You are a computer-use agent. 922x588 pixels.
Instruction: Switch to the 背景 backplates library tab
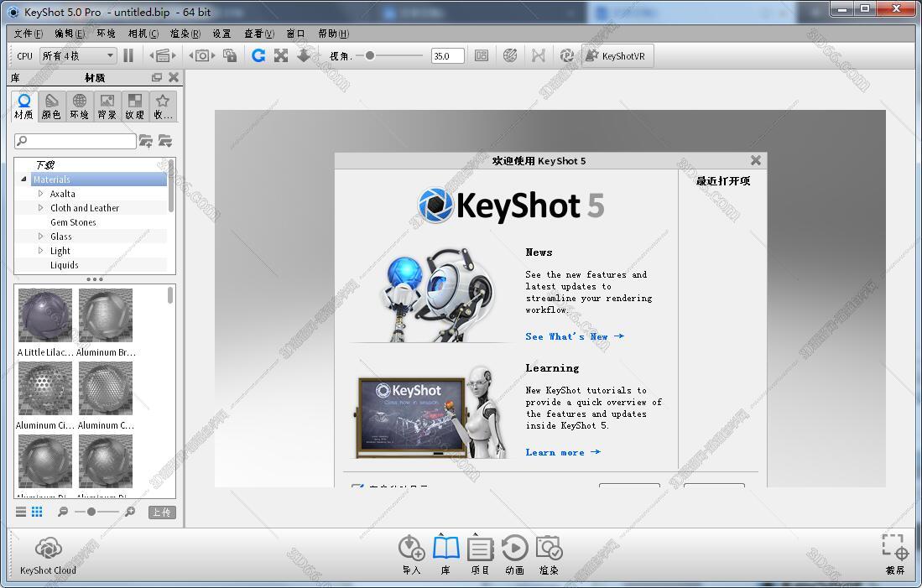click(x=107, y=107)
